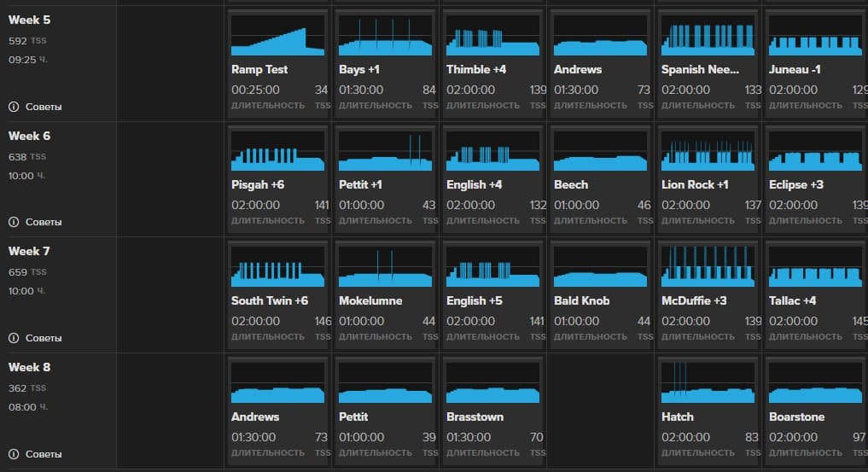
Task: Select the Eclipse +3 workout title
Action: coord(796,185)
